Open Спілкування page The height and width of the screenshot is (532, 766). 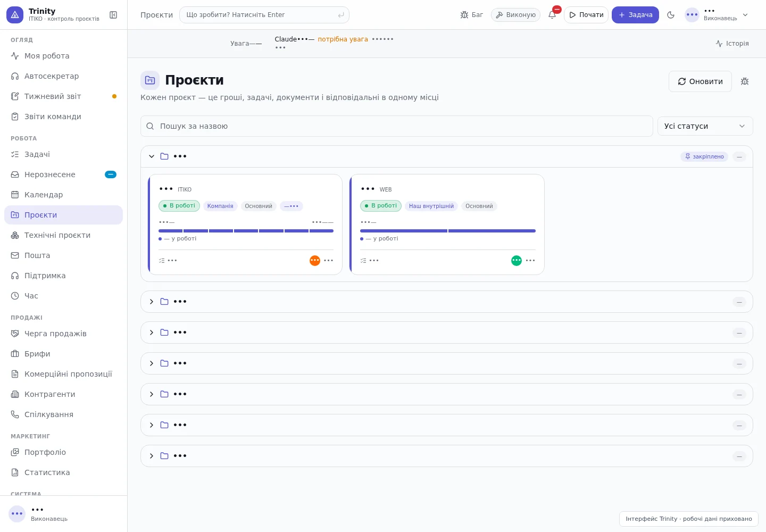63,414
